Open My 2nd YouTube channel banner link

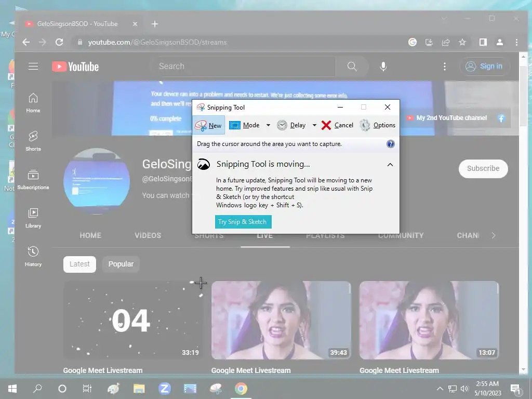[447, 118]
